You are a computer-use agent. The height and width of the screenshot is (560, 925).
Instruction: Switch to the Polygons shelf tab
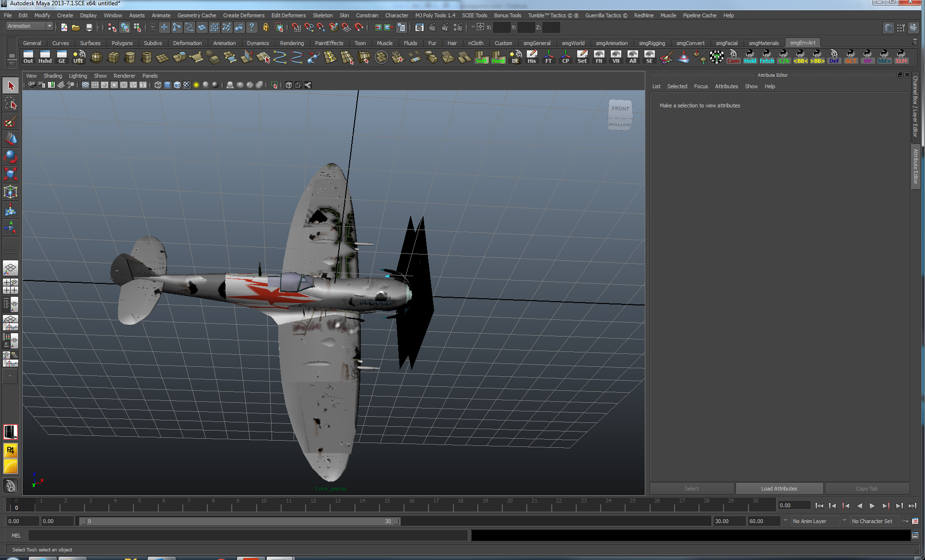tap(122, 43)
